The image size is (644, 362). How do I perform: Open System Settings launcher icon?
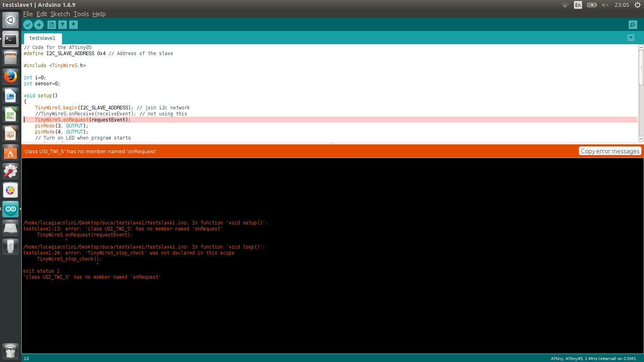coord(10,171)
